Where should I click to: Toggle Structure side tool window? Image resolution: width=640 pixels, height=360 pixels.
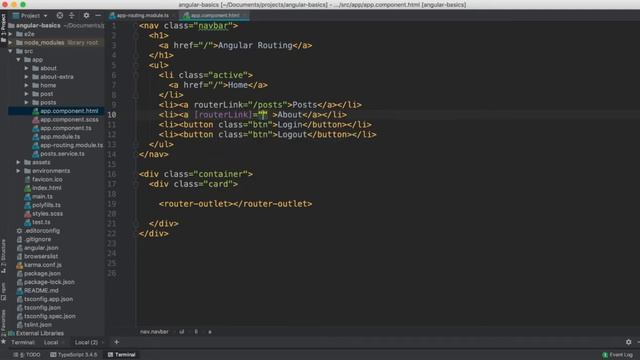pos(4,256)
